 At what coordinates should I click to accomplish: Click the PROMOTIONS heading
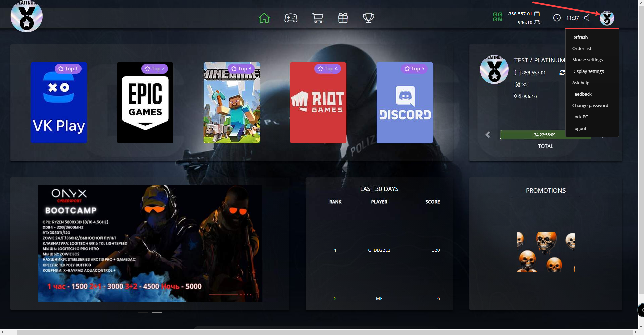(546, 191)
